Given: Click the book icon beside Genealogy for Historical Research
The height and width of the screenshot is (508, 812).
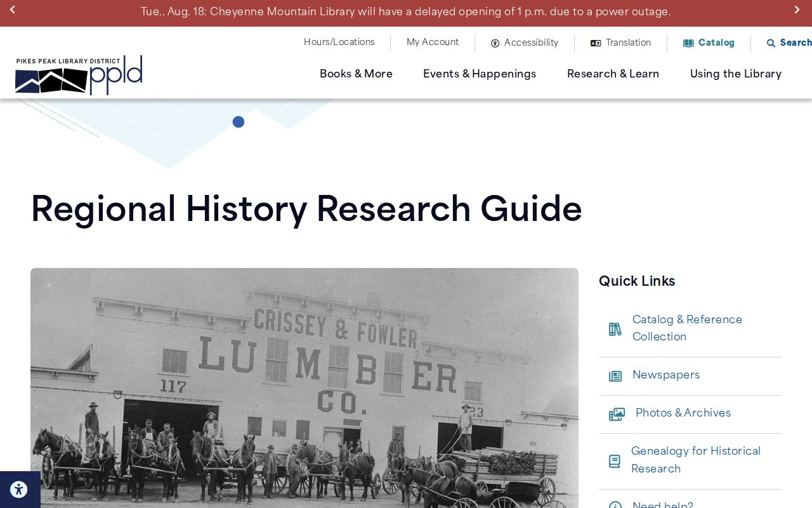Looking at the screenshot, I should coord(615,461).
